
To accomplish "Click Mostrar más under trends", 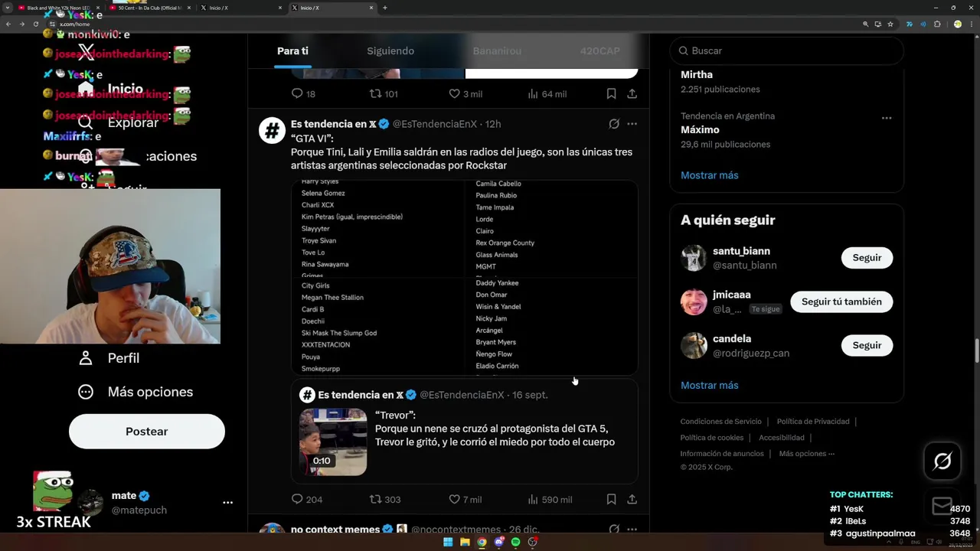I will 710,175.
